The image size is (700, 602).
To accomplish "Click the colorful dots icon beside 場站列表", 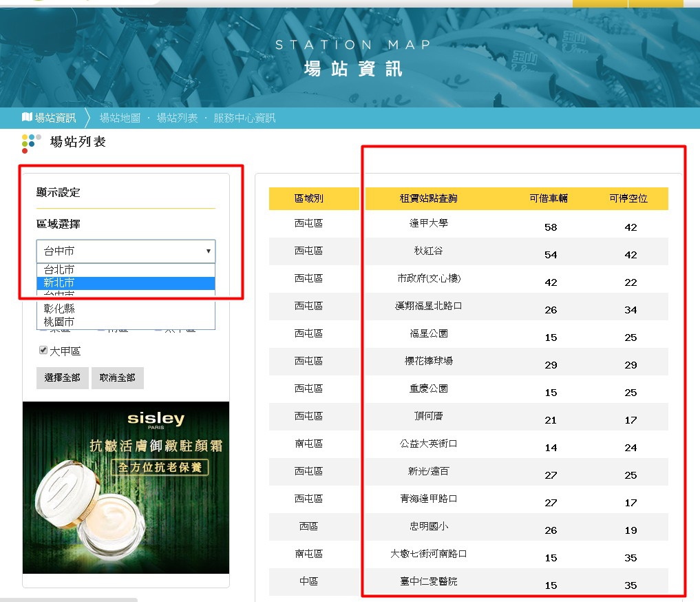I will coord(29,143).
